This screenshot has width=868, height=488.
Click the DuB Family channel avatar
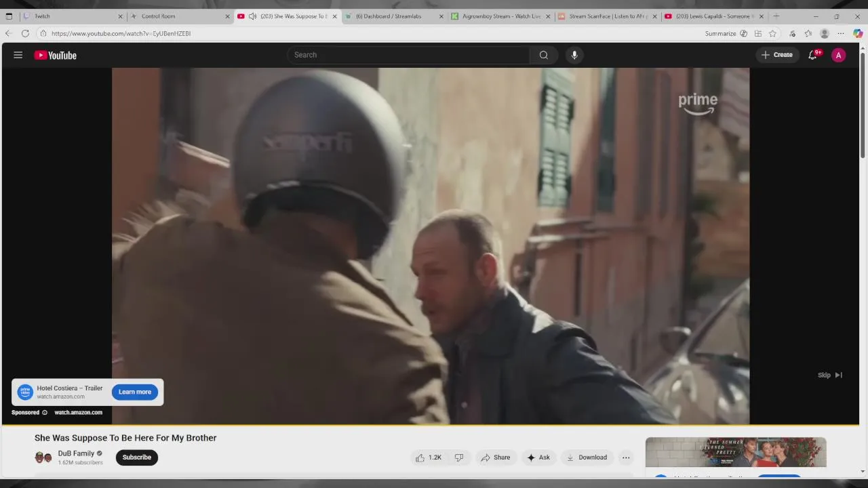click(43, 457)
